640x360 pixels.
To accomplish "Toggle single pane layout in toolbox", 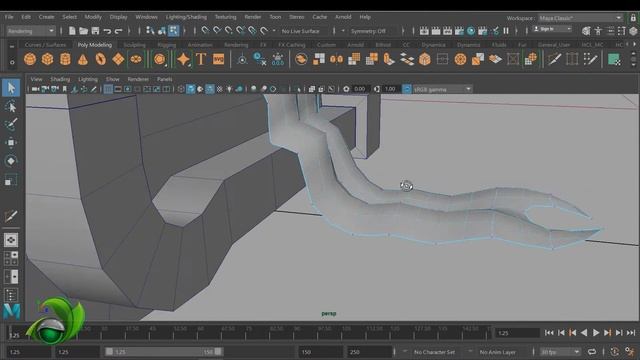I will click(x=11, y=240).
